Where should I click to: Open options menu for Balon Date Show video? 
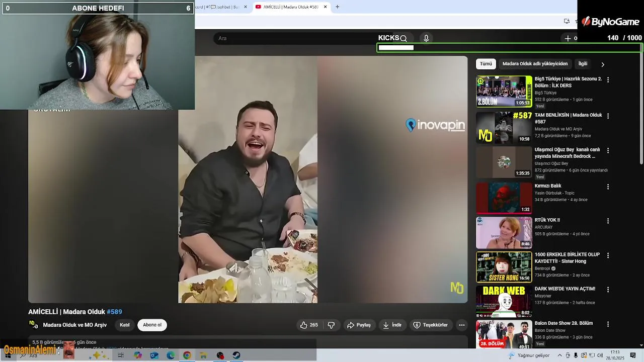pyautogui.click(x=608, y=324)
